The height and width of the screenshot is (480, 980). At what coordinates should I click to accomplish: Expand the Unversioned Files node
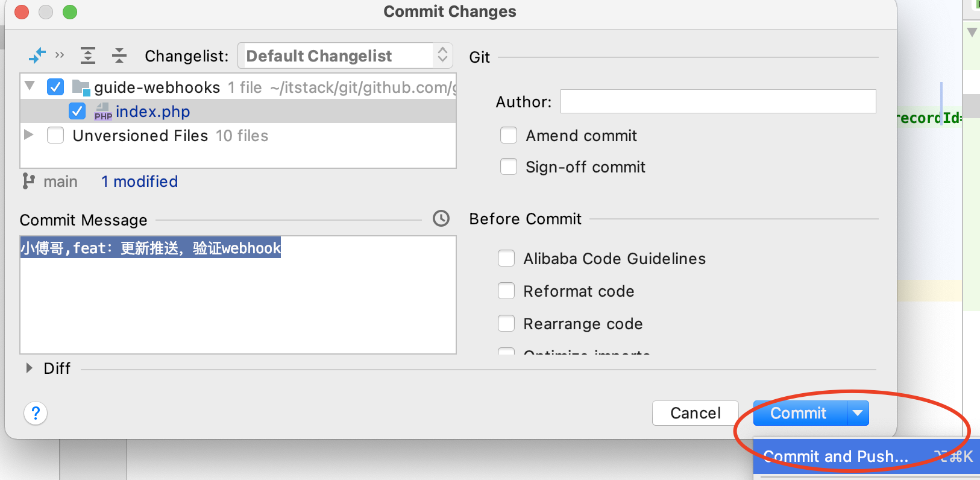28,134
